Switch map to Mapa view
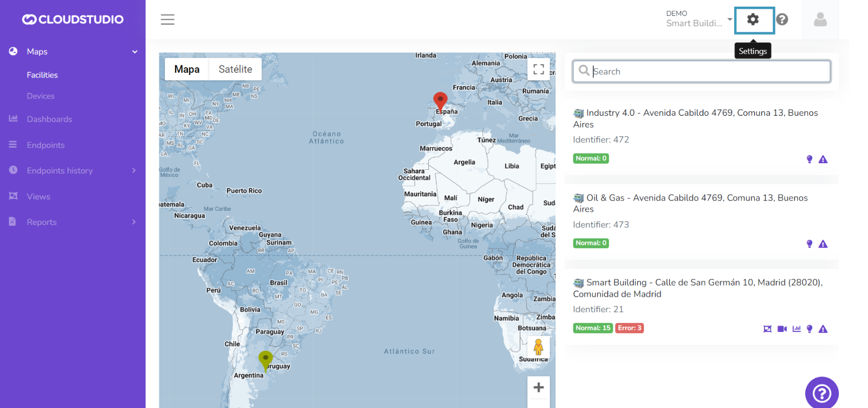 187,69
